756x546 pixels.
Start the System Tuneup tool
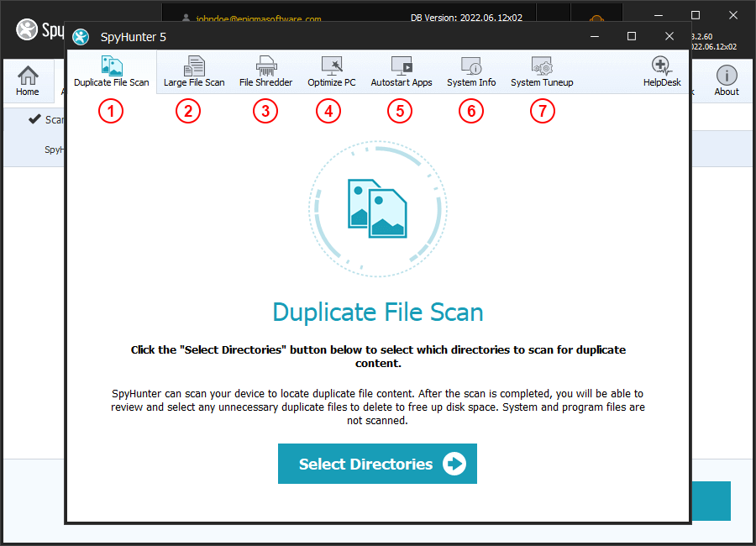coord(542,71)
